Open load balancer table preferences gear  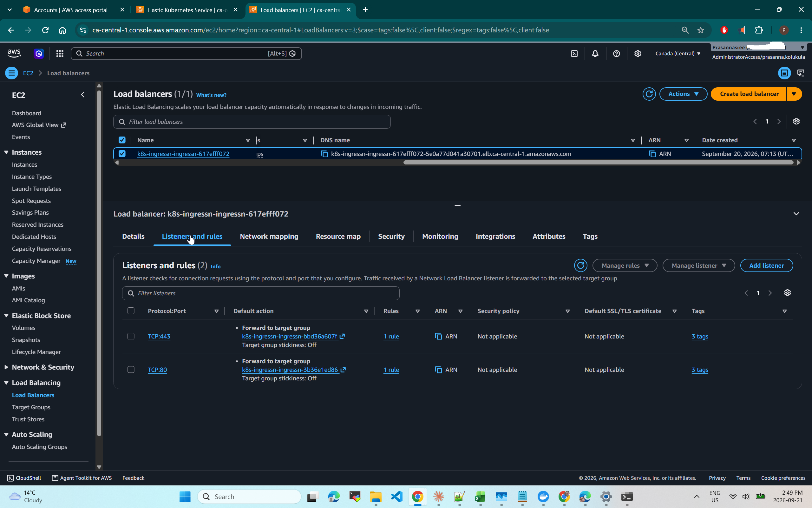pyautogui.click(x=796, y=121)
